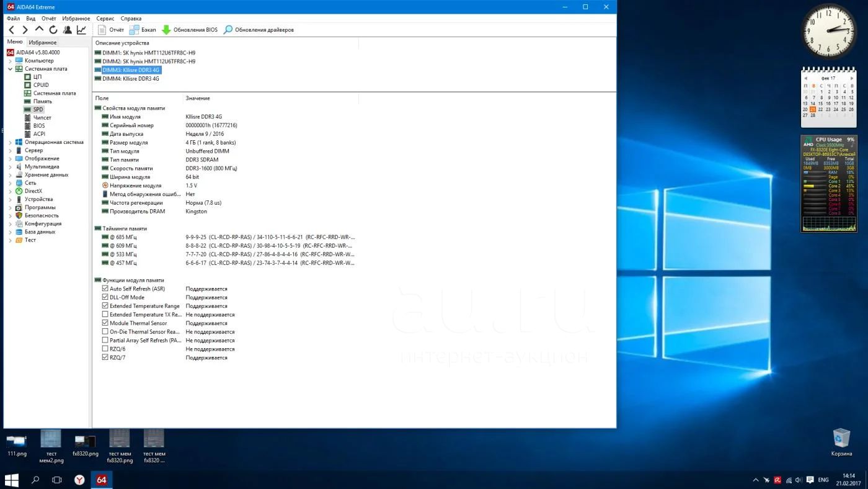Open taskbar search magnifier
Viewport: 868px width, 489px height.
35,480
